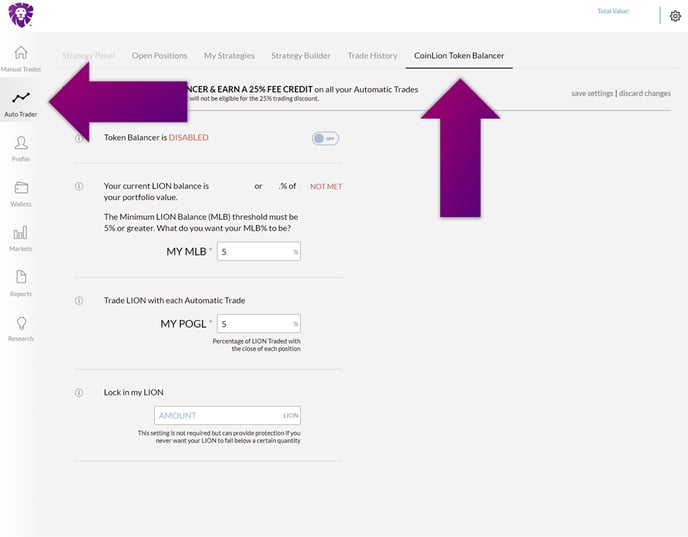Click the MY POGL percentage field
Screen dimensions: 688x537
[259, 324]
